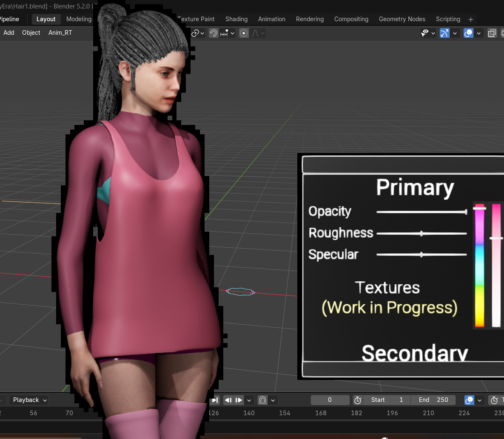504x439 pixels.
Task: Open the Anim_RT menu
Action: pos(60,33)
